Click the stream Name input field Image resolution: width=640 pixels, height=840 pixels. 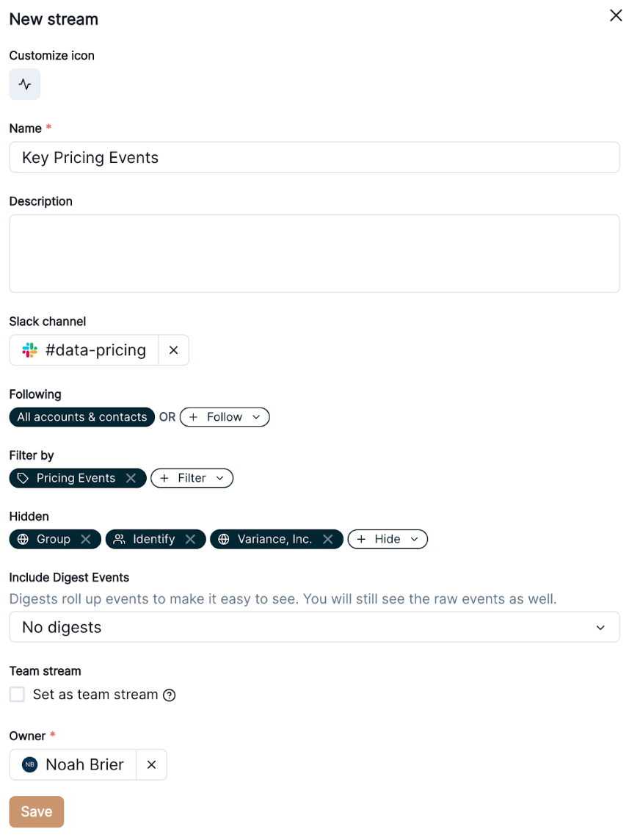pos(314,157)
